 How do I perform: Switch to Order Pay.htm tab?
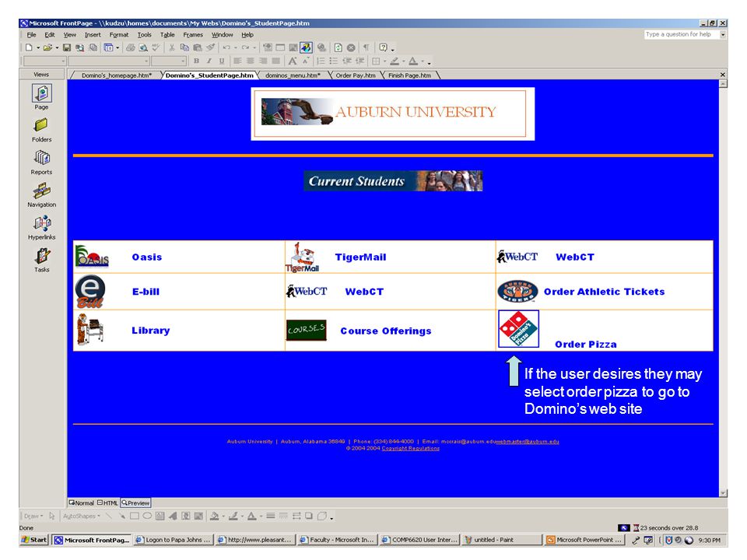point(356,75)
